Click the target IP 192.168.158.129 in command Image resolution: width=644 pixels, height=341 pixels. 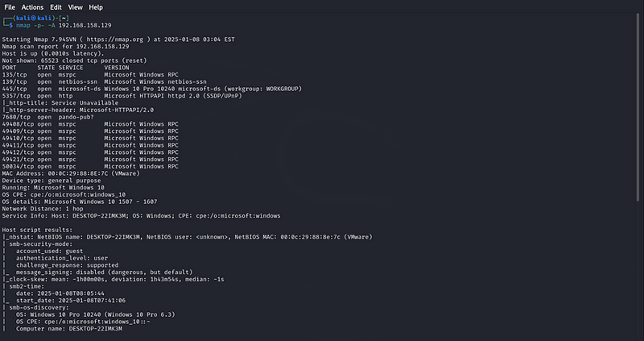pos(85,26)
